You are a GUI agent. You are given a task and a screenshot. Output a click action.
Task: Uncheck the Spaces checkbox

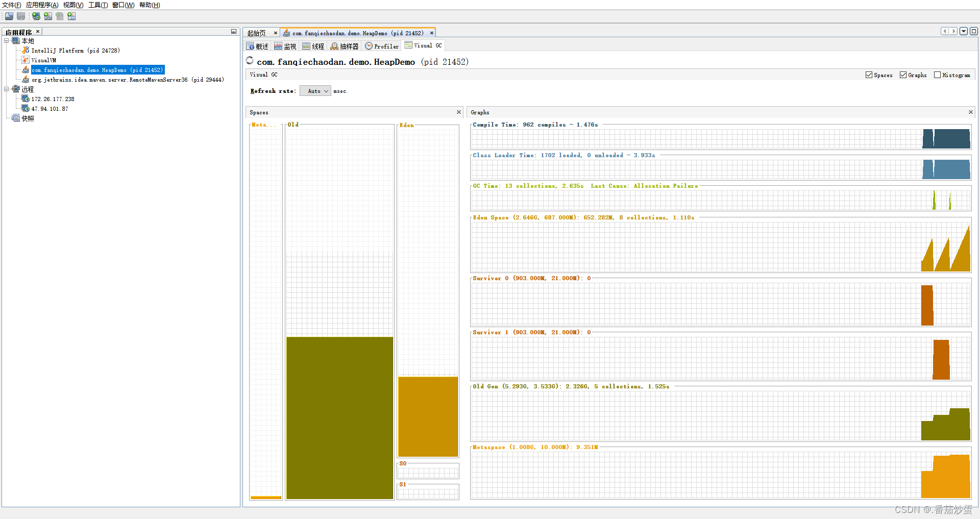pos(869,75)
